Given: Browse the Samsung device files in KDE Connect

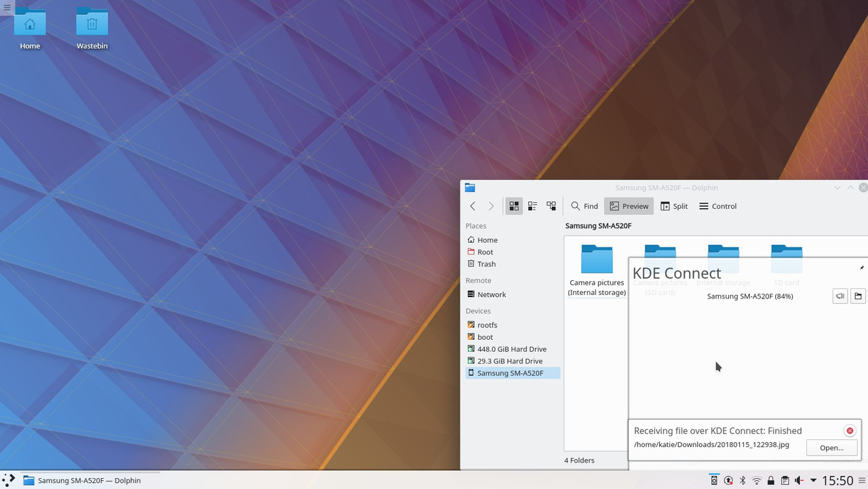Looking at the screenshot, I should (x=858, y=296).
